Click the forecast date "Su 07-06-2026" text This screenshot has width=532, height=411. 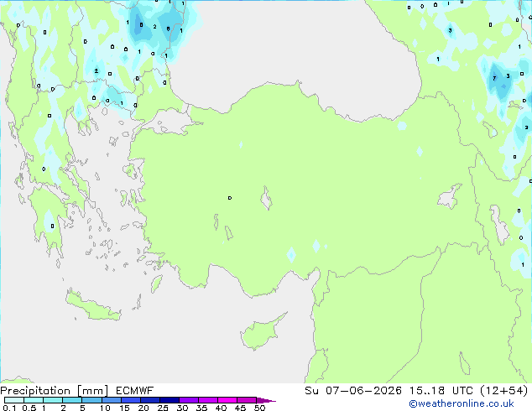[x=353, y=391]
